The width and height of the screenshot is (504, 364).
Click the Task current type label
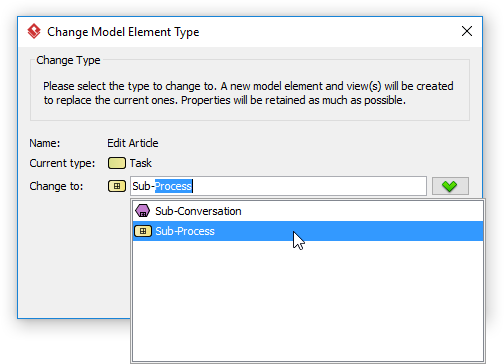tap(141, 163)
